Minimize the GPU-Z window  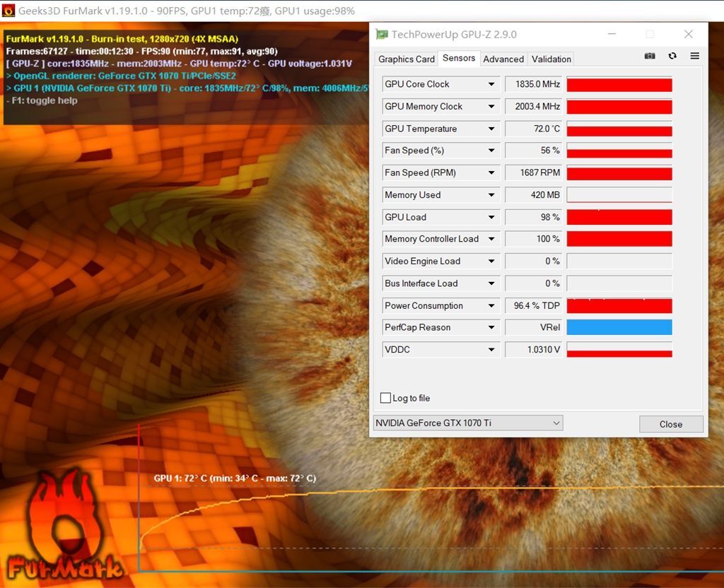pos(612,34)
